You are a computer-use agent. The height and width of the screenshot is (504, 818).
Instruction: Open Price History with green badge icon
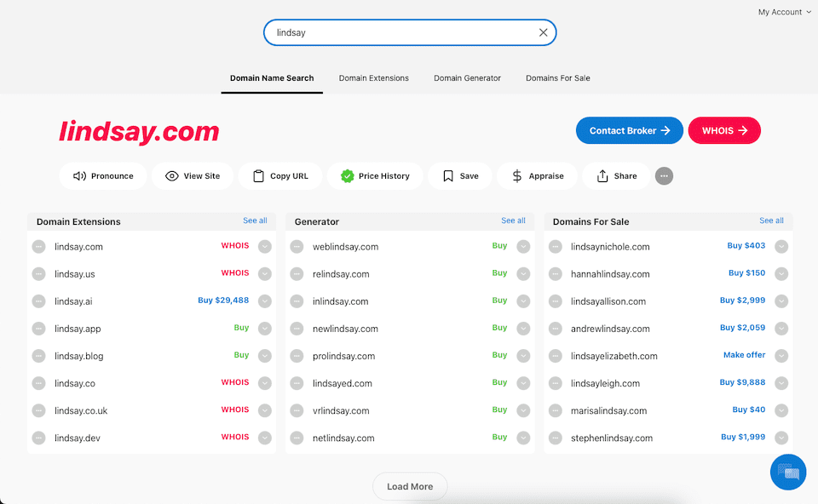(348, 176)
